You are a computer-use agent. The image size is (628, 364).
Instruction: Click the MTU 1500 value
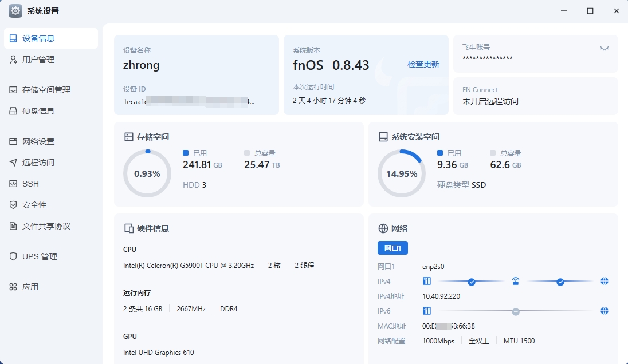[519, 341]
